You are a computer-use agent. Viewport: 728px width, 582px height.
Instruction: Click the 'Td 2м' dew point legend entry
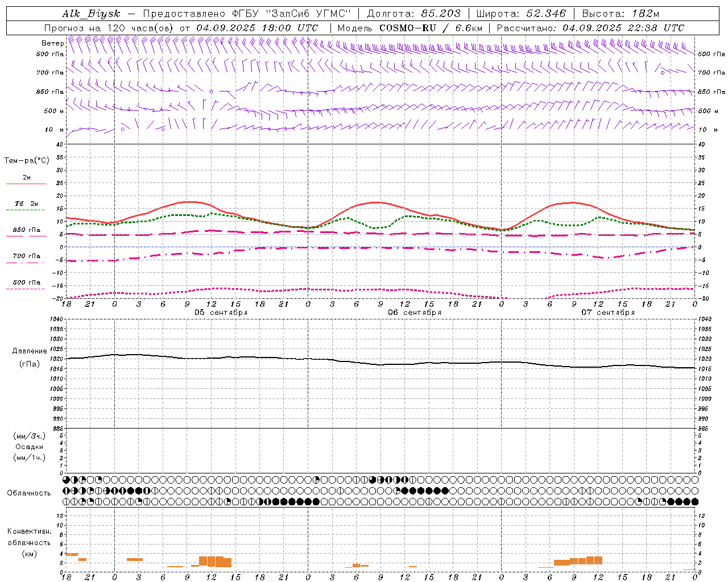[x=27, y=203]
